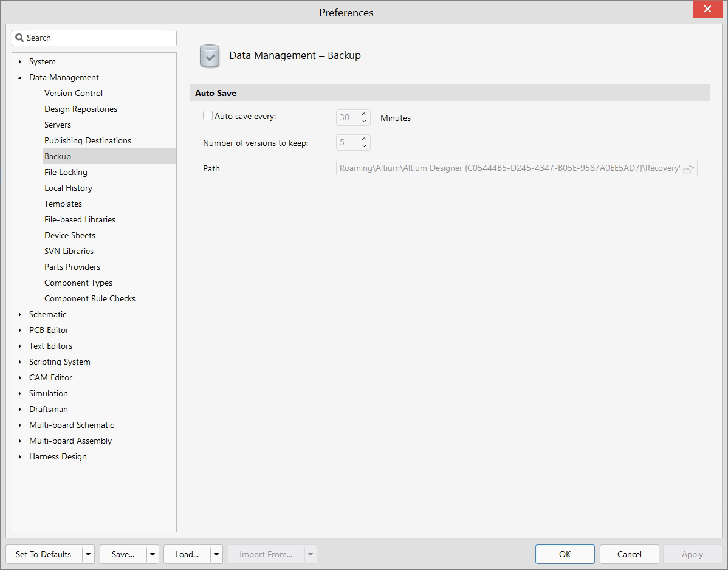Click the System tree label

(43, 61)
